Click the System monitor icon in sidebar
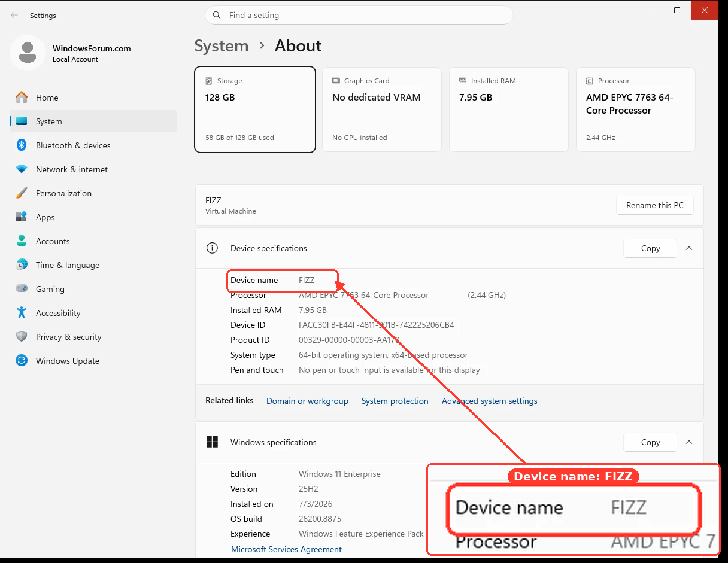This screenshot has height=563, width=728. [x=22, y=121]
